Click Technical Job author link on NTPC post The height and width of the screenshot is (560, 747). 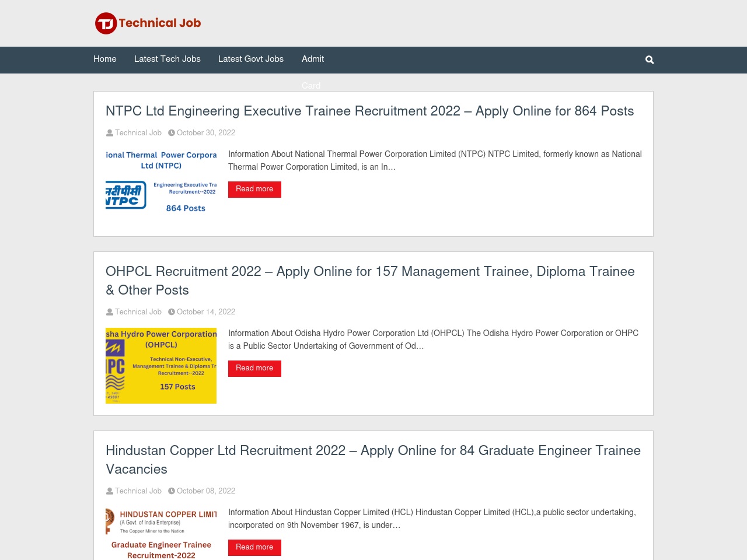[x=138, y=133]
